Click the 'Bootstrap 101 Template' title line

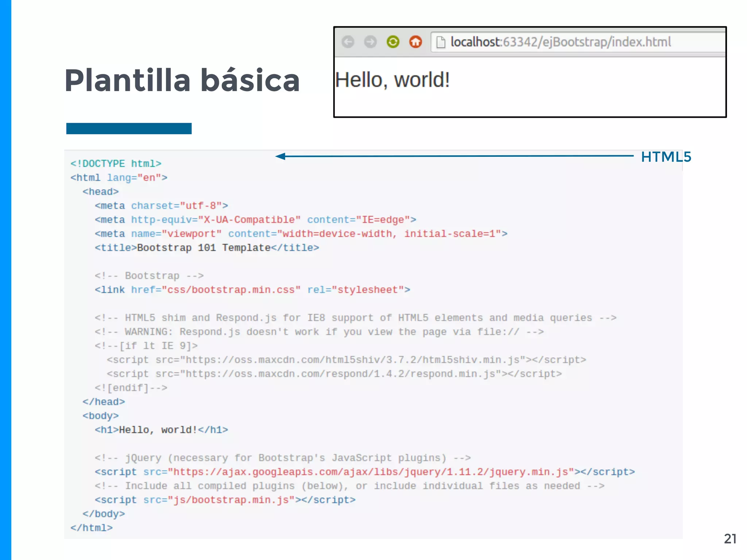207,248
